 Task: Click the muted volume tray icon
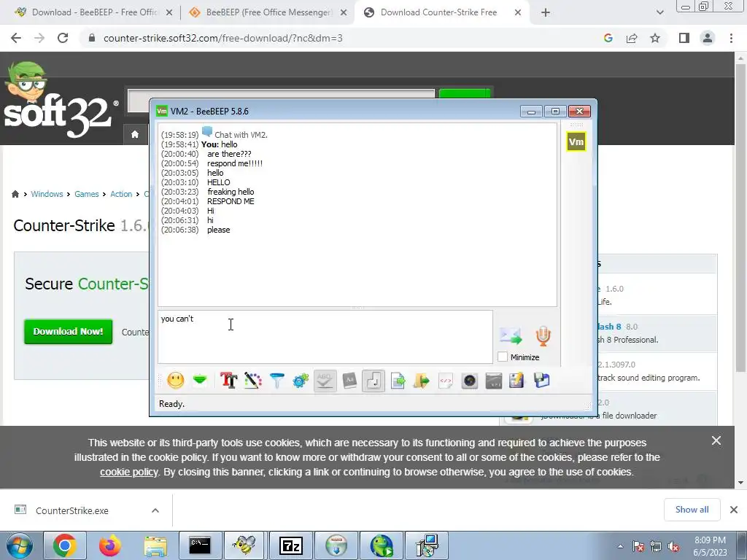673,546
